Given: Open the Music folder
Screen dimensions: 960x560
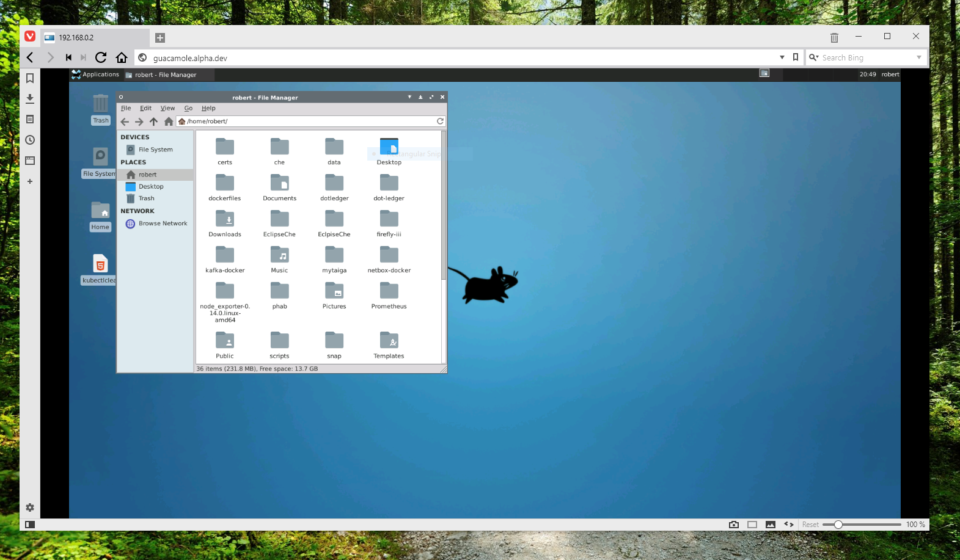Looking at the screenshot, I should [279, 259].
